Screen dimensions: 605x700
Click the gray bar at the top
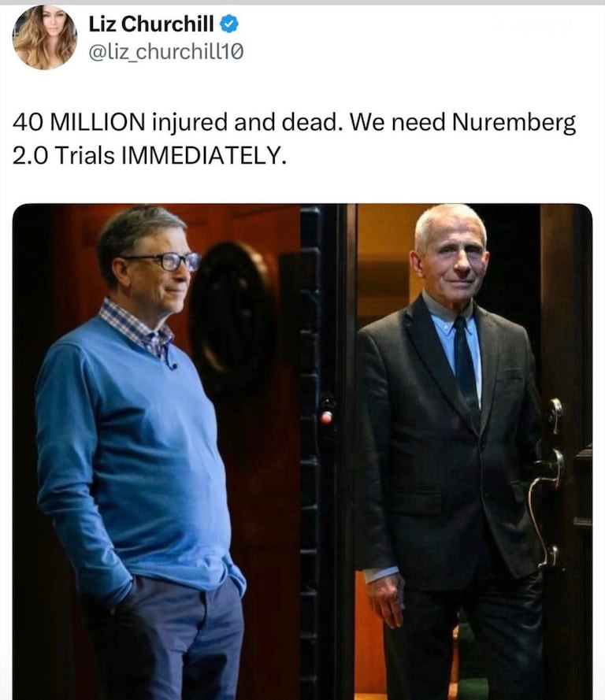coord(302,2)
